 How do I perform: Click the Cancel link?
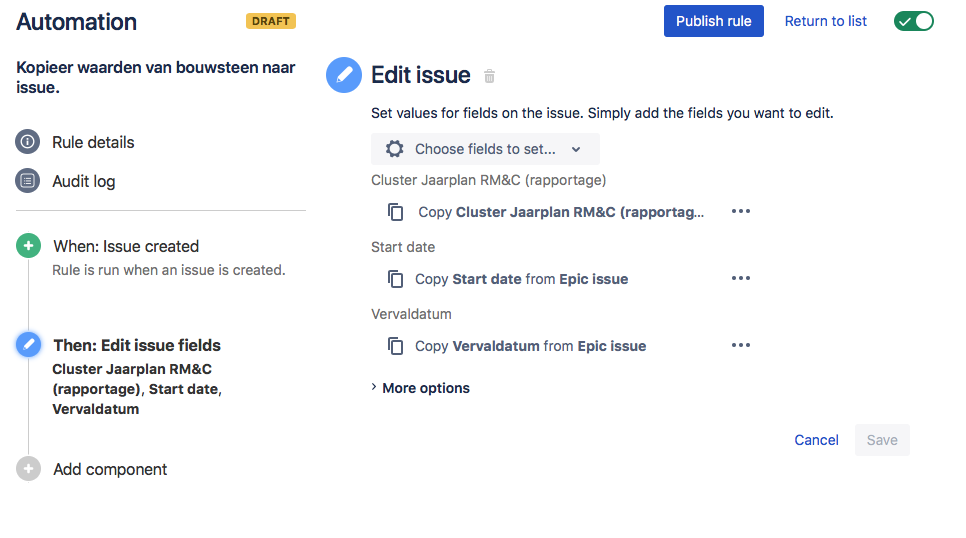816,440
